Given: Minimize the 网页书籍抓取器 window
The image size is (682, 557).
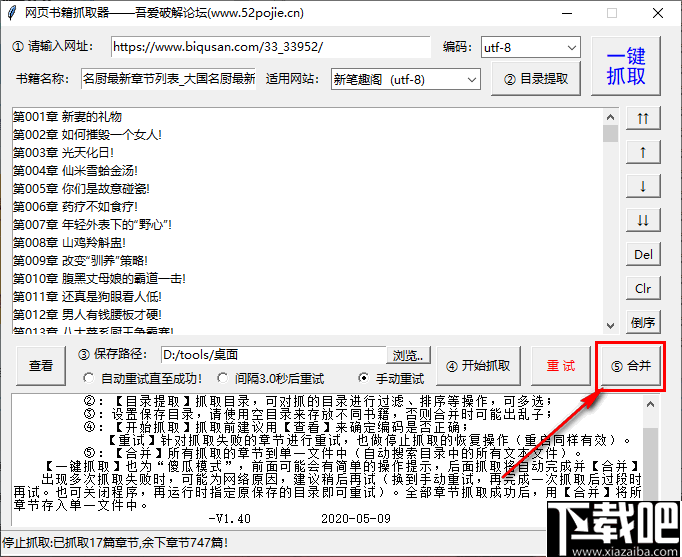Looking at the screenshot, I should [567, 13].
